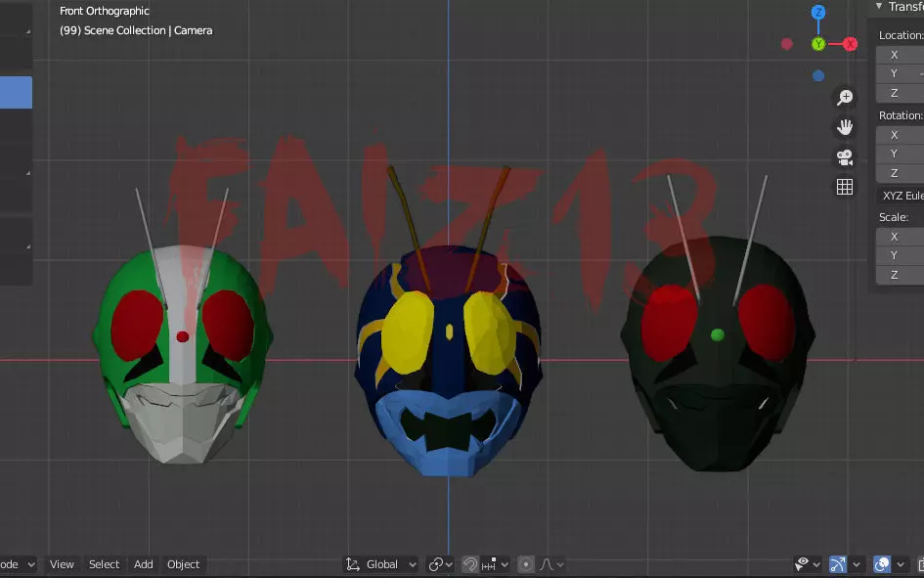
Task: Toggle the snap magnet button
Action: pyautogui.click(x=469, y=564)
